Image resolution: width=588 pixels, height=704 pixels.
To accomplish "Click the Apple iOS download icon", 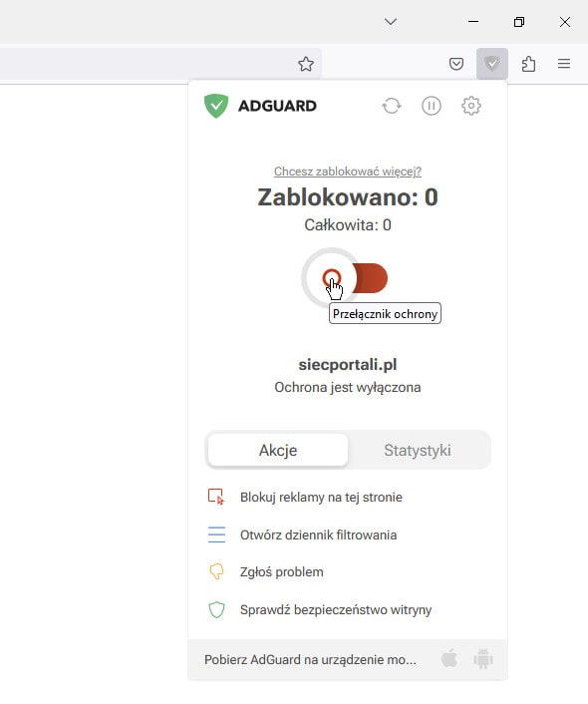I will (449, 659).
